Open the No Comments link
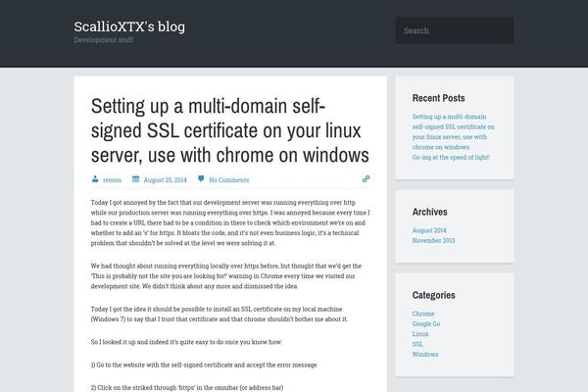588x392 pixels. pyautogui.click(x=228, y=179)
